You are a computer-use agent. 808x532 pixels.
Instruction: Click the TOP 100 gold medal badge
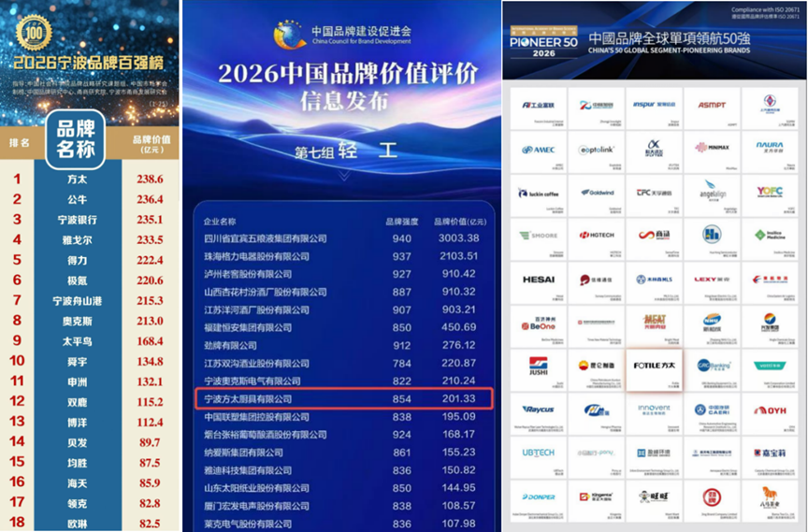(34, 33)
